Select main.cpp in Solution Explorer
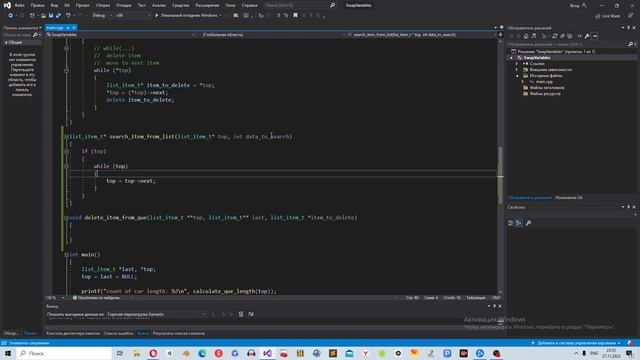This screenshot has width=640, height=360. click(544, 82)
